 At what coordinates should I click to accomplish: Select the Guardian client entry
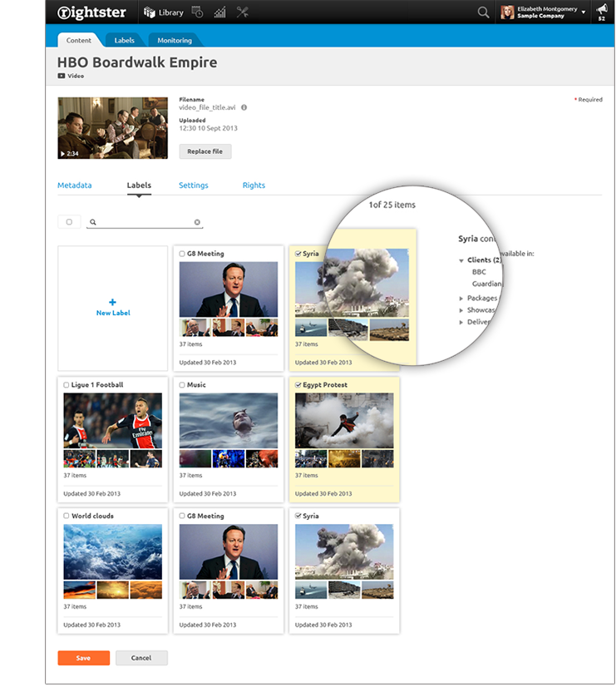tap(487, 284)
